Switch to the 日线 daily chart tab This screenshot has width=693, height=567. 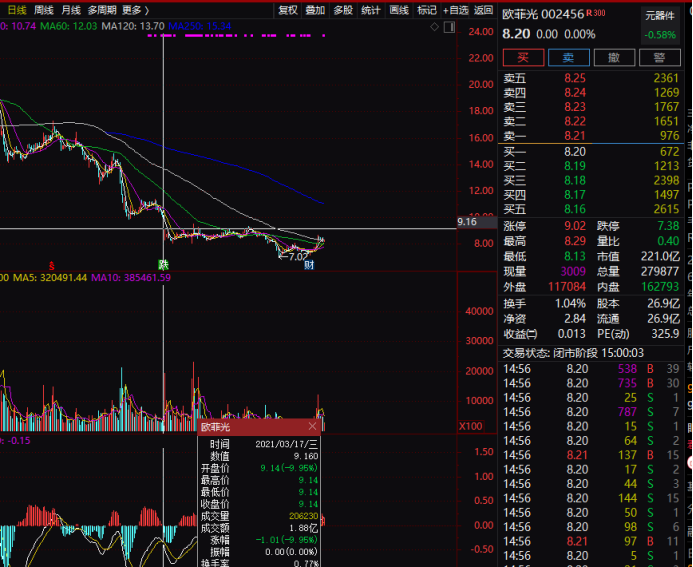coord(13,10)
